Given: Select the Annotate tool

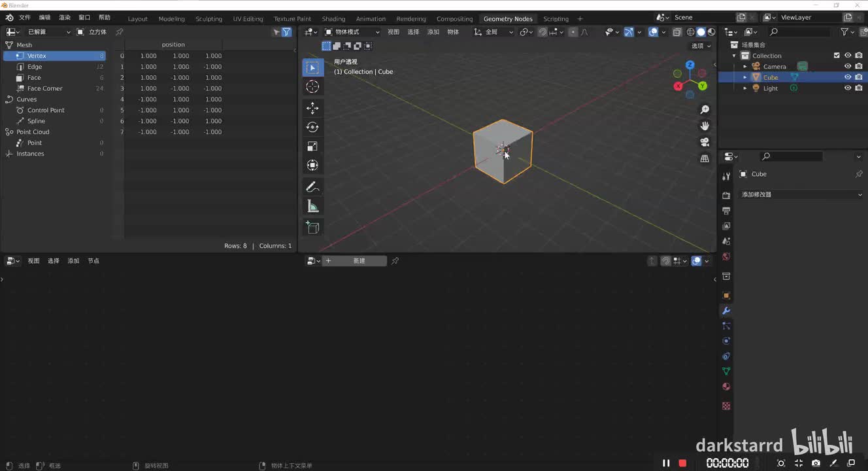Looking at the screenshot, I should (x=312, y=187).
